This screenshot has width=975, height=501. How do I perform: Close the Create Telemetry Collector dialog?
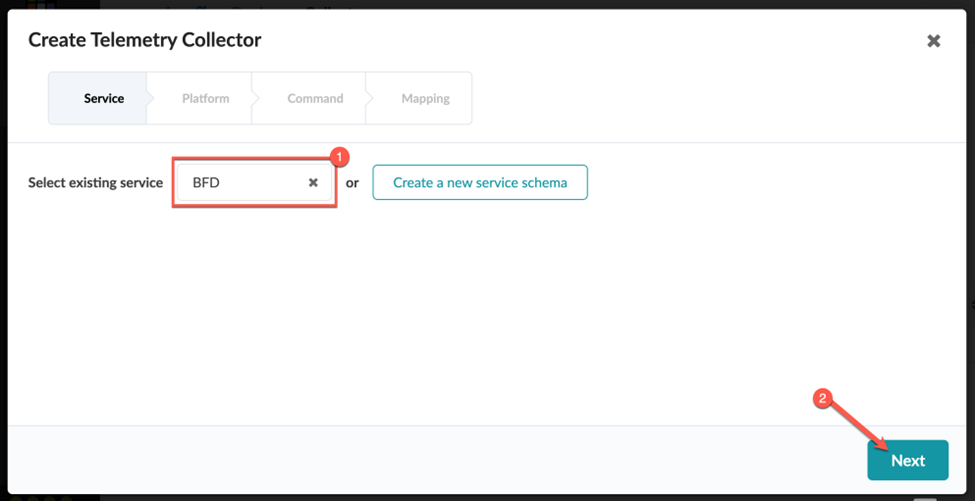pyautogui.click(x=933, y=41)
